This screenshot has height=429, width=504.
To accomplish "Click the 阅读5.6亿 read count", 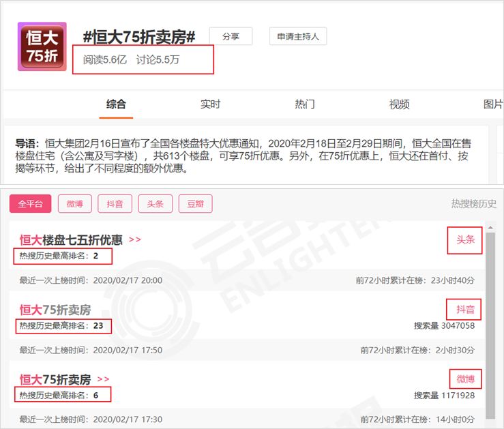I will tap(105, 60).
